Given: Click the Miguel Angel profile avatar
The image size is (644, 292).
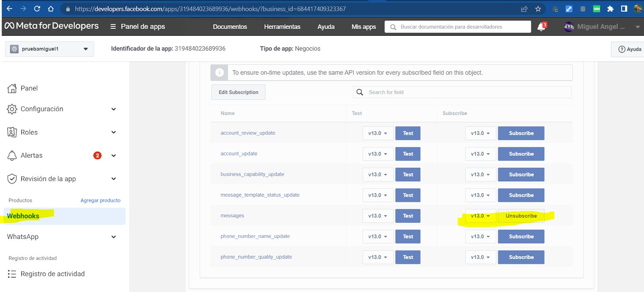Looking at the screenshot, I should (569, 27).
